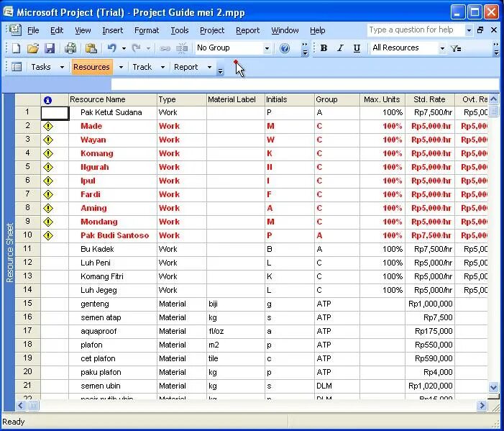Click warning indicator in Pak Budi Santoso row

(48, 236)
